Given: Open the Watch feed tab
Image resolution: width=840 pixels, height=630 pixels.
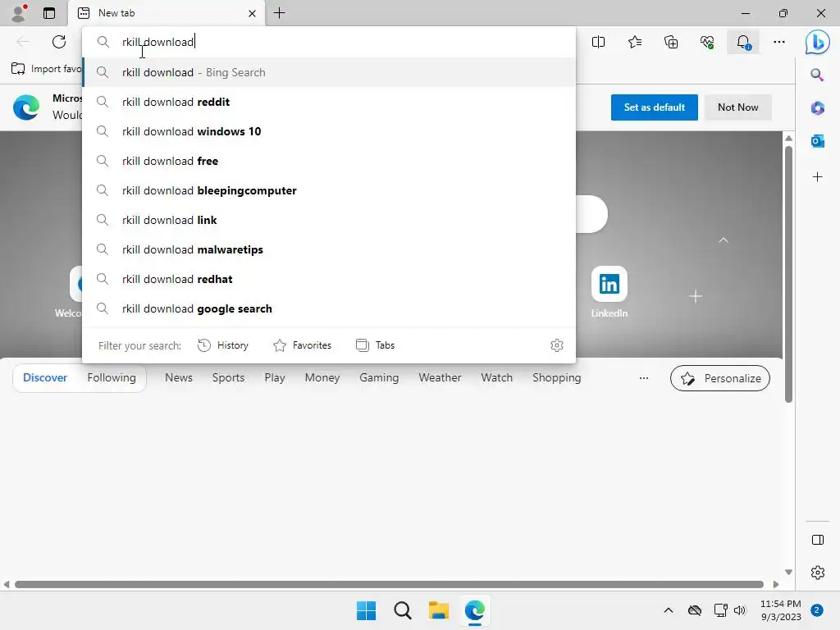Looking at the screenshot, I should click(x=496, y=377).
